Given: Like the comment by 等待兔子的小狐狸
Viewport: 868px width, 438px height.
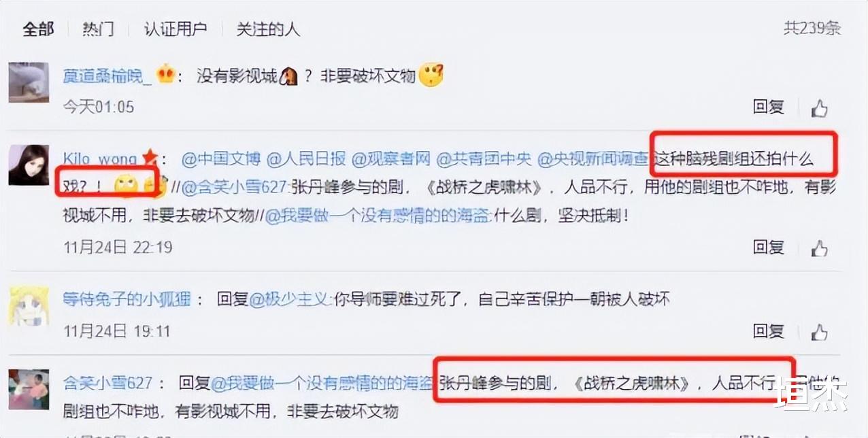Looking at the screenshot, I should [x=819, y=333].
